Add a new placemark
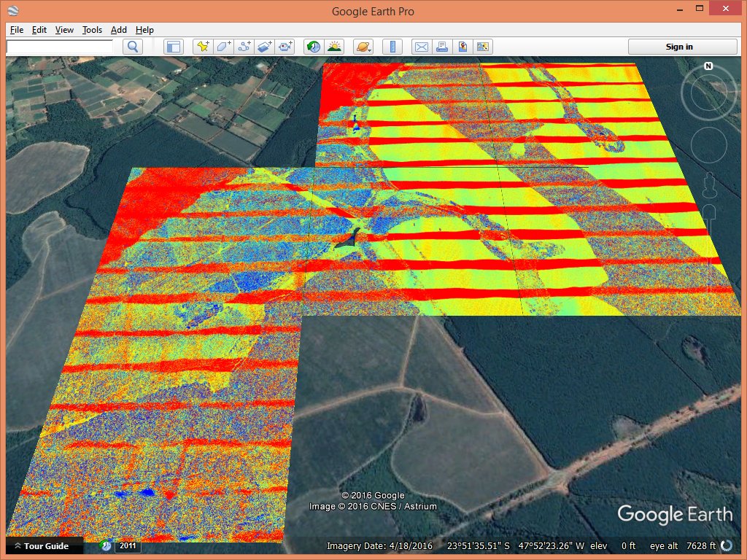 204,47
